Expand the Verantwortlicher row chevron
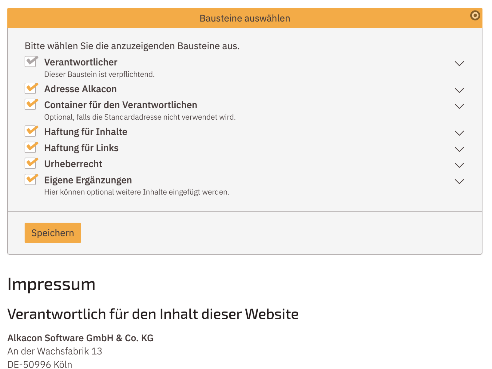The width and height of the screenshot is (492, 369). 459,63
